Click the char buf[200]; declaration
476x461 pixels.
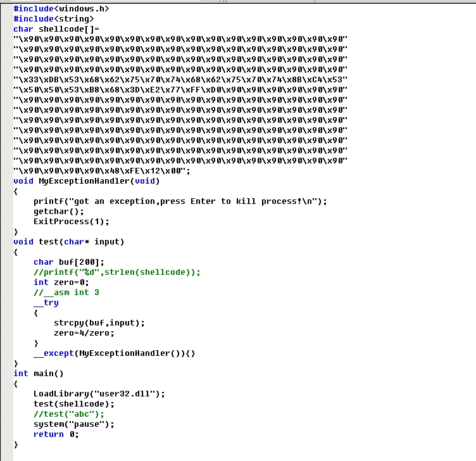(x=69, y=262)
